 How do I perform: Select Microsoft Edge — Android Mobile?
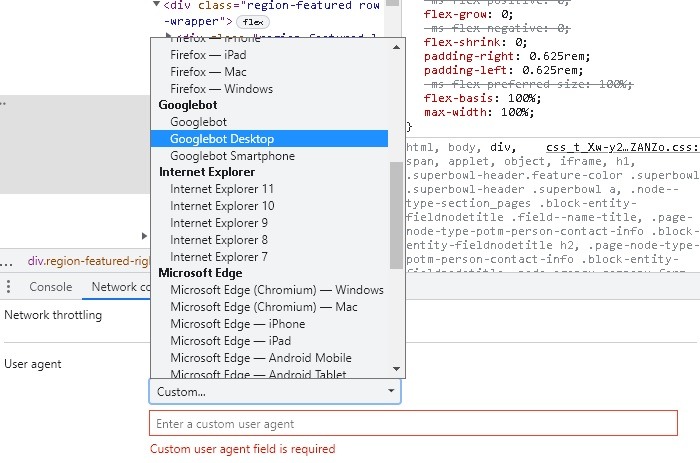click(261, 358)
